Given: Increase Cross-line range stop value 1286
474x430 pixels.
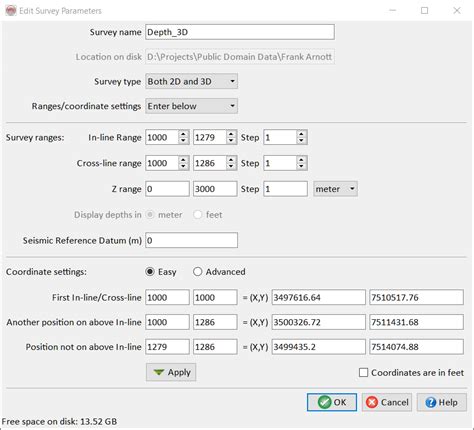Looking at the screenshot, I should [x=231, y=160].
